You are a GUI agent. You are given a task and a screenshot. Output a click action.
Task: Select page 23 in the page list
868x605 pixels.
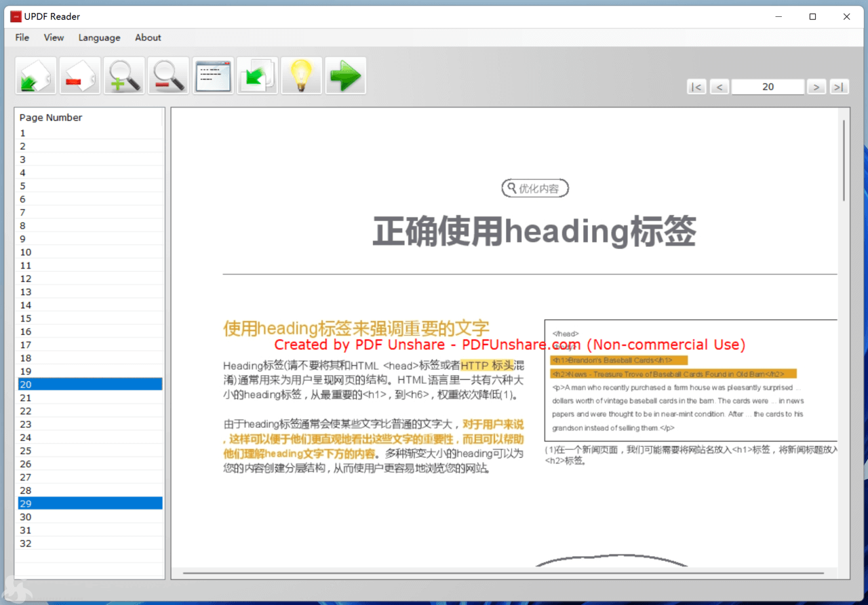pos(90,424)
